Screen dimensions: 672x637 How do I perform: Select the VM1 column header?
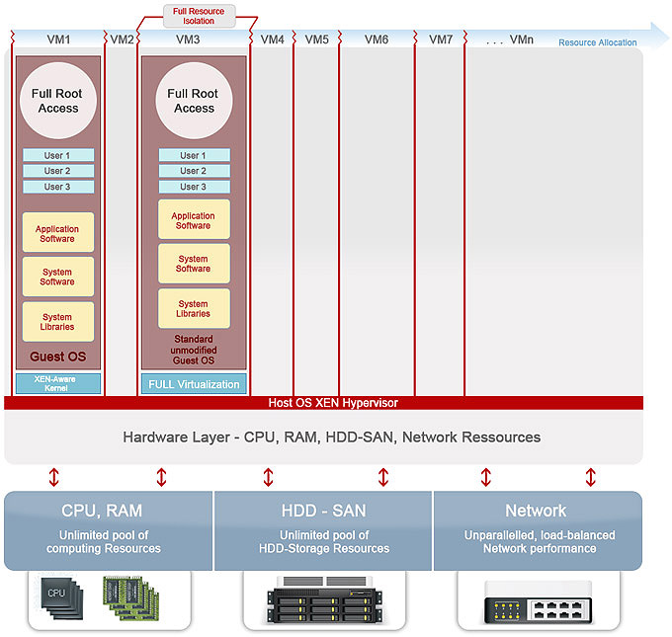pyautogui.click(x=58, y=40)
